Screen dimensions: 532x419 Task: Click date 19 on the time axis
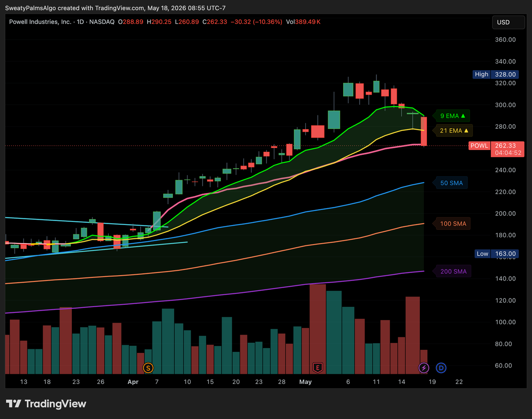pyautogui.click(x=432, y=382)
